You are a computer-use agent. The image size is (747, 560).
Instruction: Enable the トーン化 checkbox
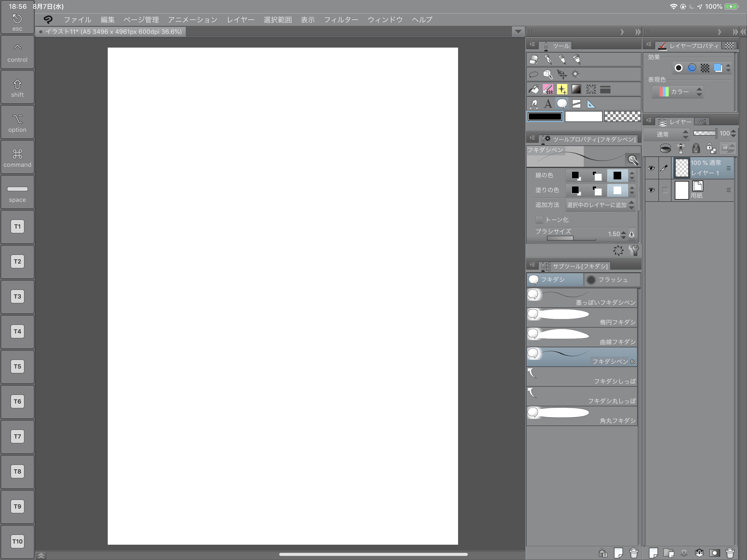(539, 220)
